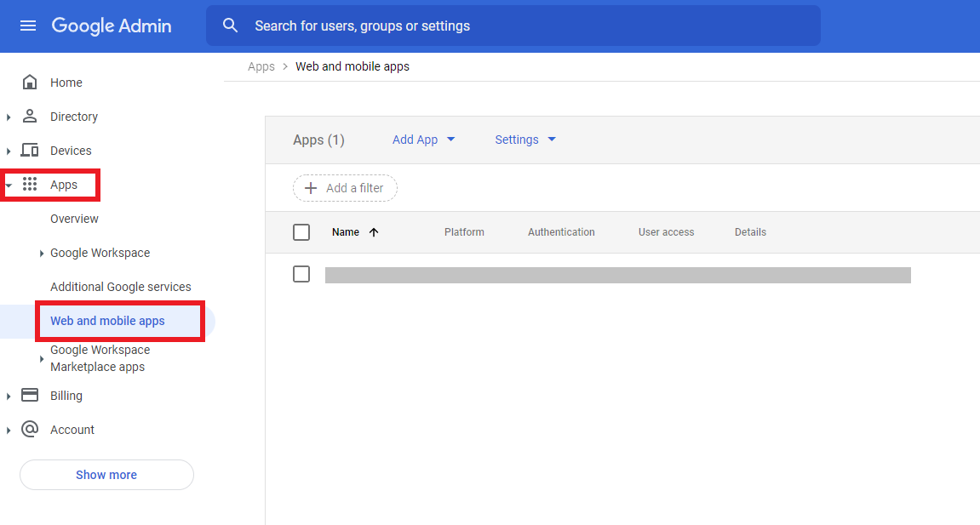This screenshot has height=525, width=980.
Task: Open Account via the @ icon
Action: pos(30,429)
